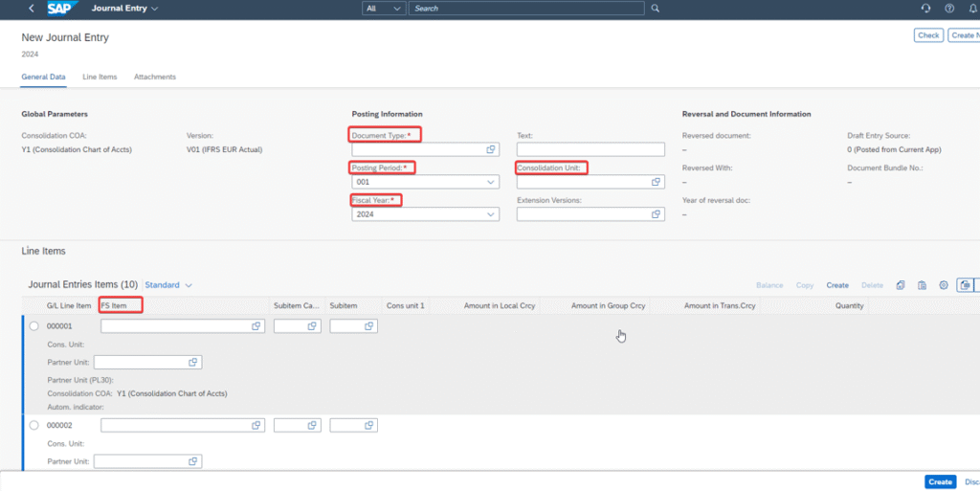This screenshot has height=491, width=980.
Task: Click the back arrow in the header
Action: (32, 9)
